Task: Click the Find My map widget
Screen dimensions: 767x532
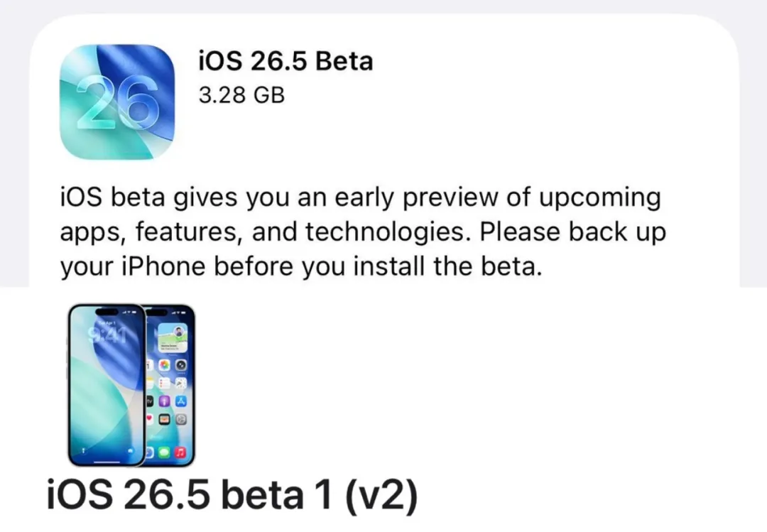Action: tap(173, 337)
